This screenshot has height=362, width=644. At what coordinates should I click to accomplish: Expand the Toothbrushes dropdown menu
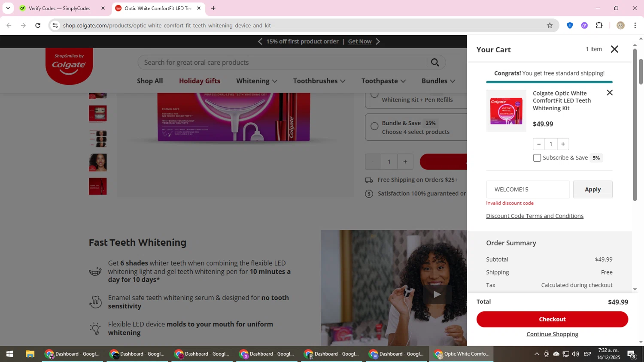click(319, 81)
